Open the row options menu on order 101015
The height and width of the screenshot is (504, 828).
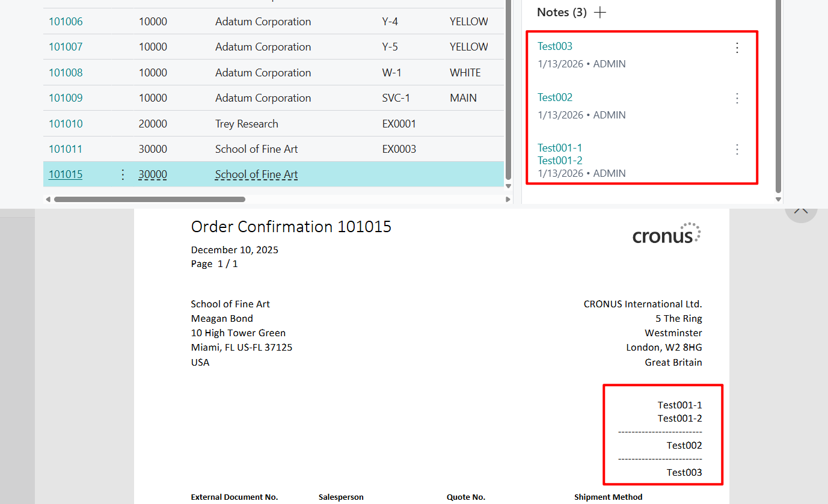coord(123,174)
